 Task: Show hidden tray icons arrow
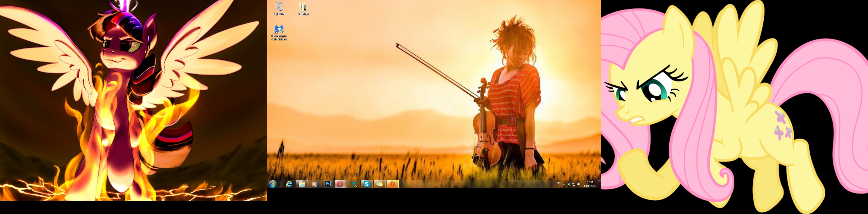pos(564,184)
